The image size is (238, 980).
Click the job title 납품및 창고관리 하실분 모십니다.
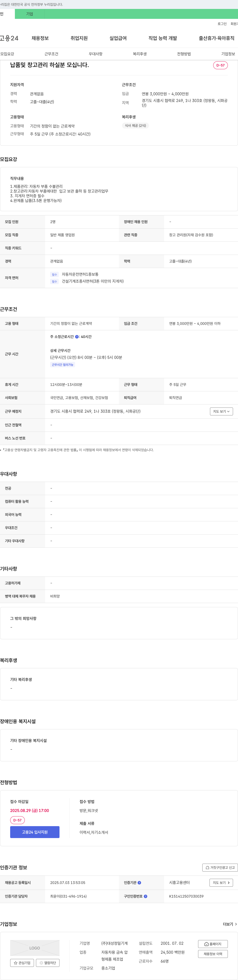click(x=49, y=65)
